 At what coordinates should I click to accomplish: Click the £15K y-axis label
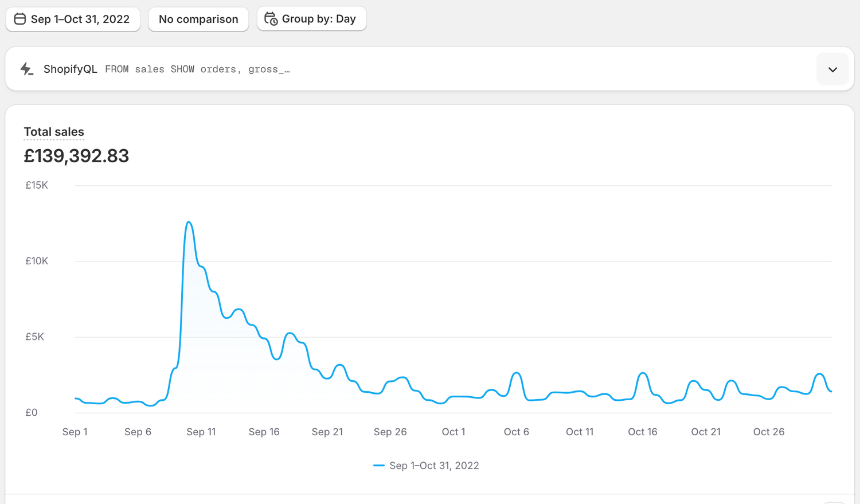click(x=36, y=185)
